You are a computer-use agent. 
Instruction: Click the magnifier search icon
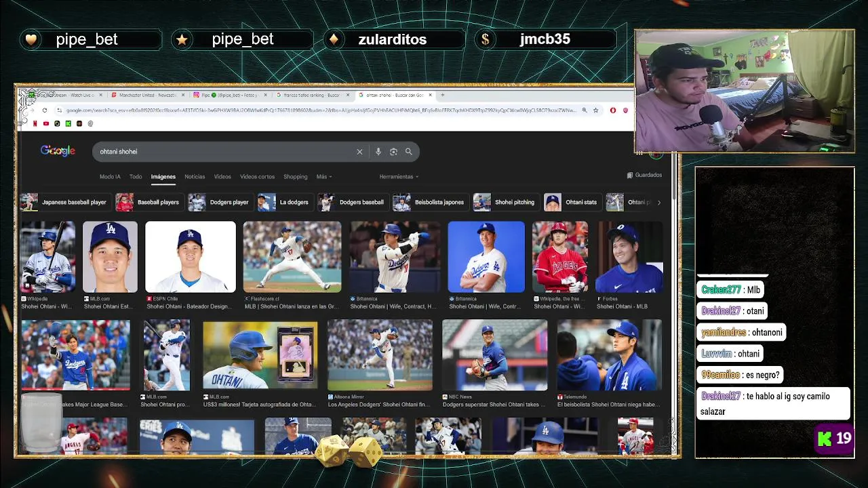click(408, 152)
